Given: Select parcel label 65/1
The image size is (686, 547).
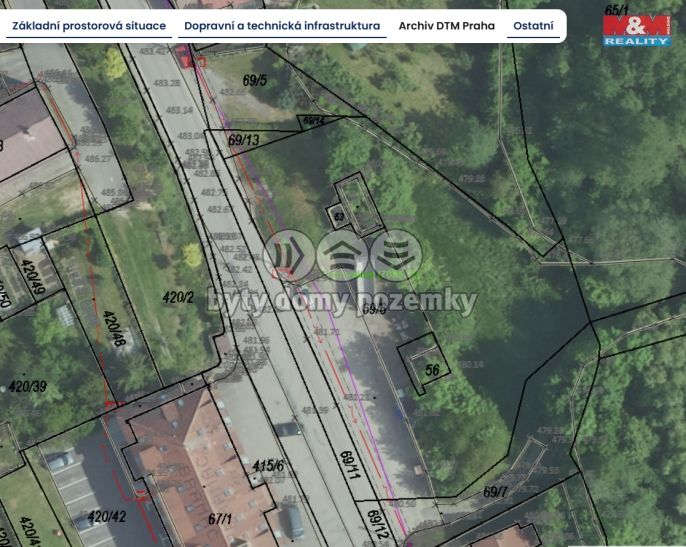Looking at the screenshot, I should pyautogui.click(x=616, y=10).
